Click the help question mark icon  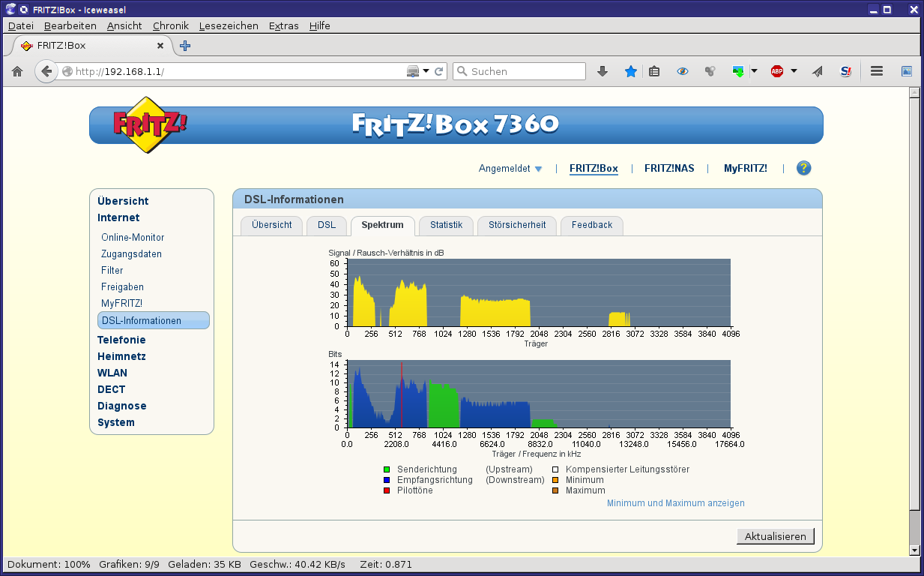pyautogui.click(x=803, y=168)
